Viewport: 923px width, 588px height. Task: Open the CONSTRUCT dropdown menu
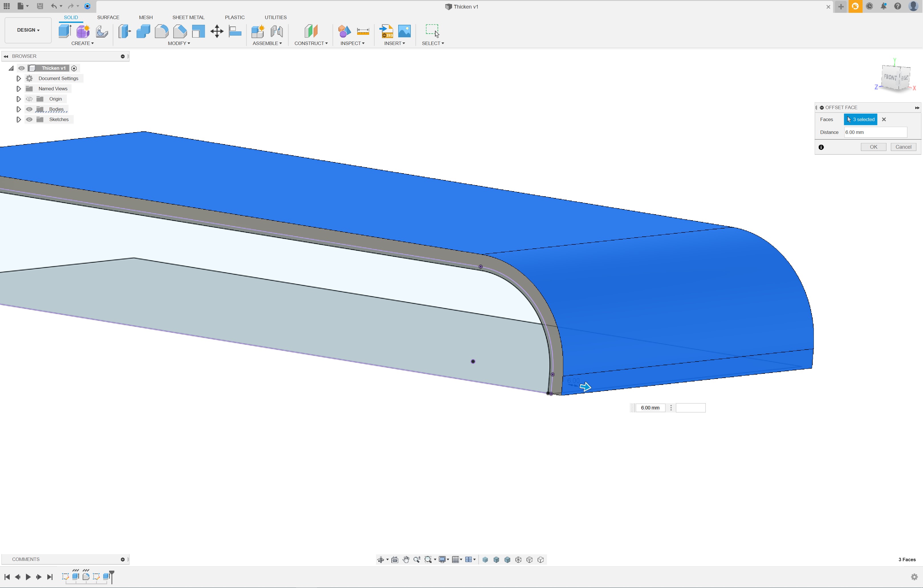coord(311,43)
